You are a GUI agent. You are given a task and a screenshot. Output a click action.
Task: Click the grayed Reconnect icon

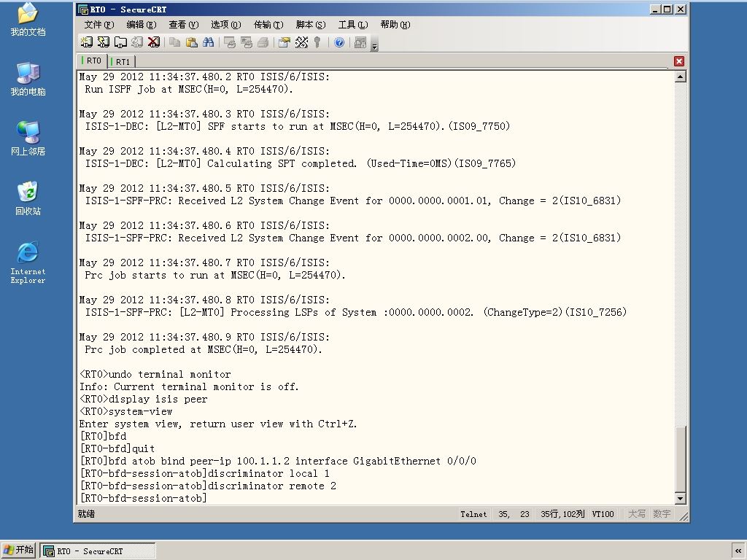pos(136,42)
